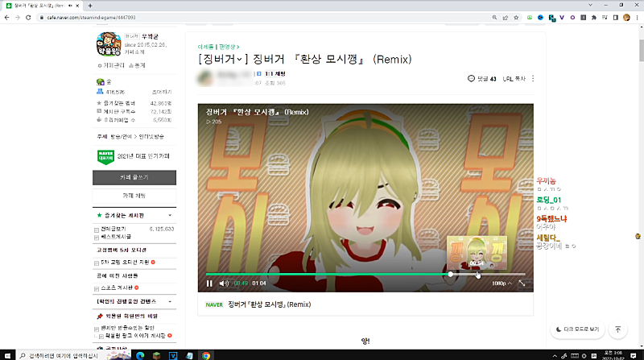
Task: Jump to page top with the up arrow button
Action: tap(617, 329)
